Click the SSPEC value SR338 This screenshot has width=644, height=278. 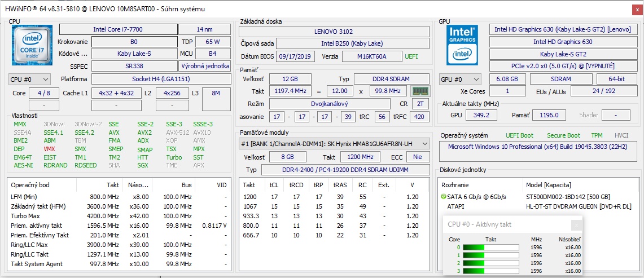(x=134, y=66)
